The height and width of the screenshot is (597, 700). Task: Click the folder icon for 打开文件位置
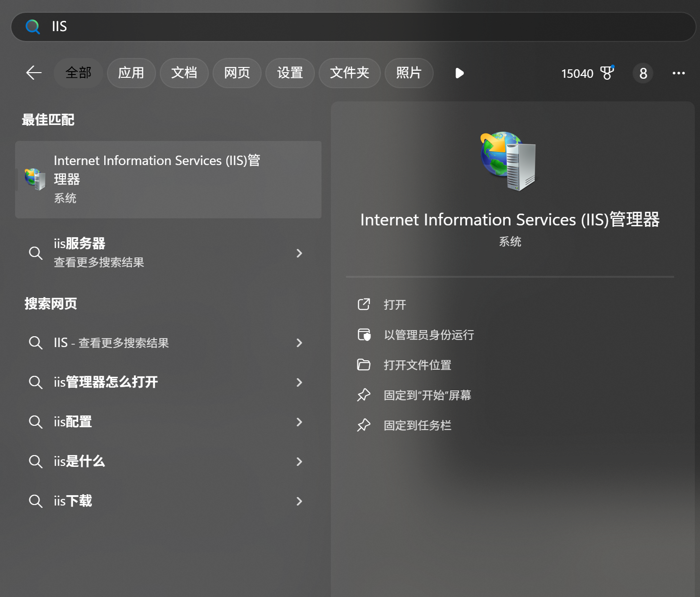[364, 365]
